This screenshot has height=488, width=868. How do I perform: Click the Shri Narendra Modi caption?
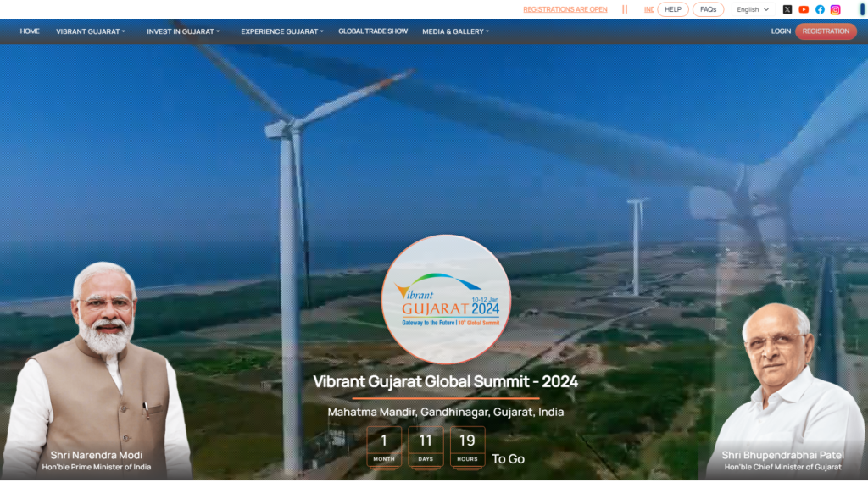(97, 455)
